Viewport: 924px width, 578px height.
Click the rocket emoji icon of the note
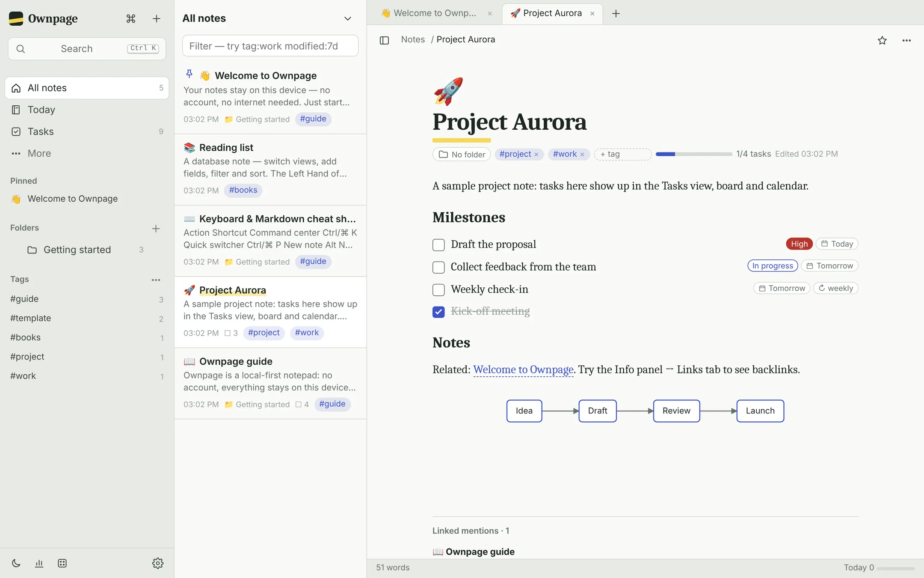coord(448,91)
